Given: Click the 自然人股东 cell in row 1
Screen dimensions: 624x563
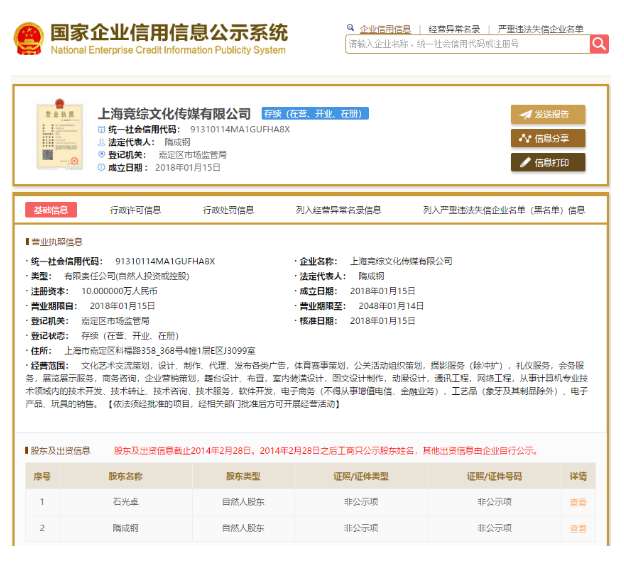Looking at the screenshot, I should tap(243, 502).
